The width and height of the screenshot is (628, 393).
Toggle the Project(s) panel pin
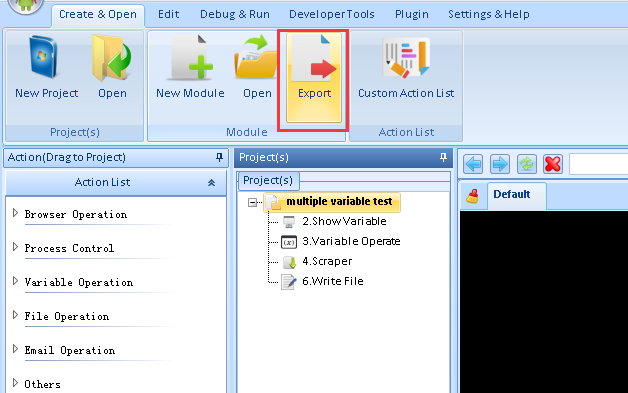tap(443, 157)
